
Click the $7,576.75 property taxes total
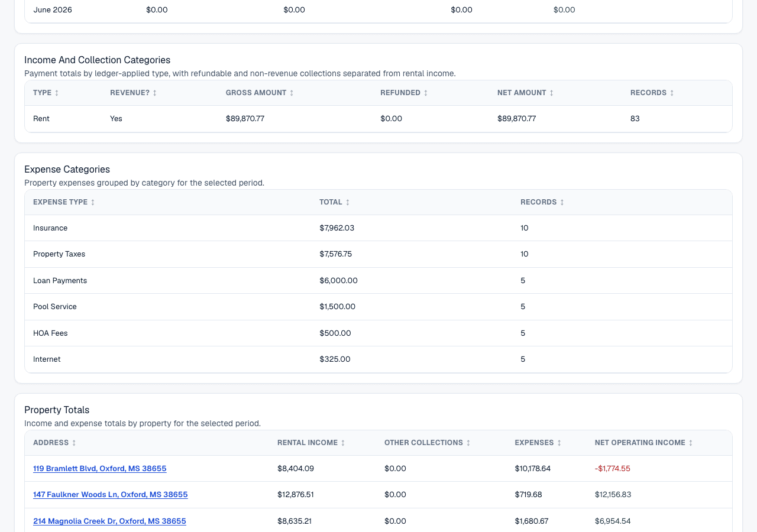(336, 254)
